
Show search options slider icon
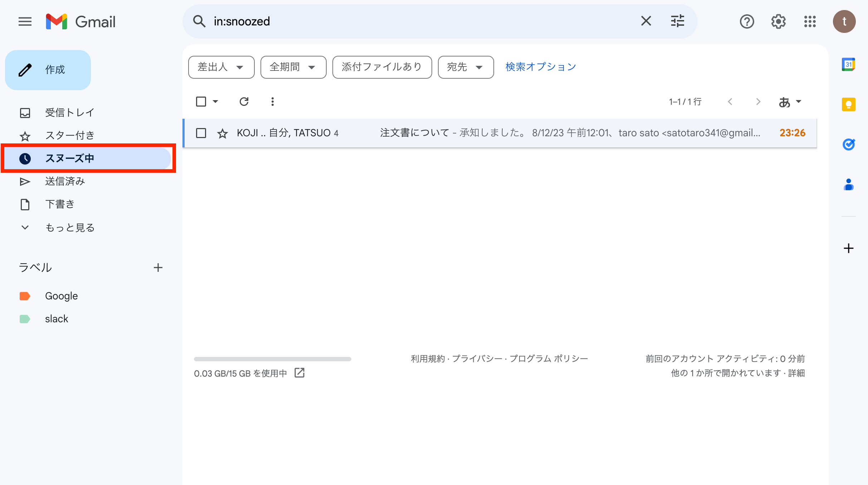(x=677, y=21)
